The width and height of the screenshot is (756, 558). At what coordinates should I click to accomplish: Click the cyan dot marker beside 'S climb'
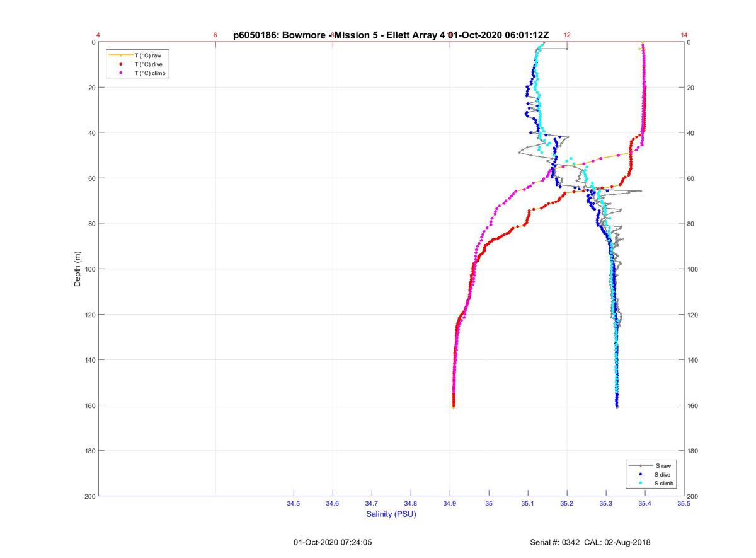point(641,483)
